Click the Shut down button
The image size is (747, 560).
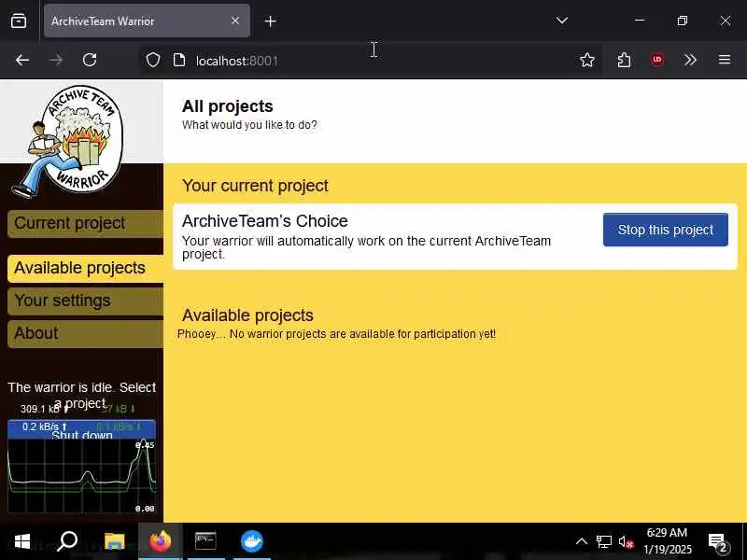81,429
